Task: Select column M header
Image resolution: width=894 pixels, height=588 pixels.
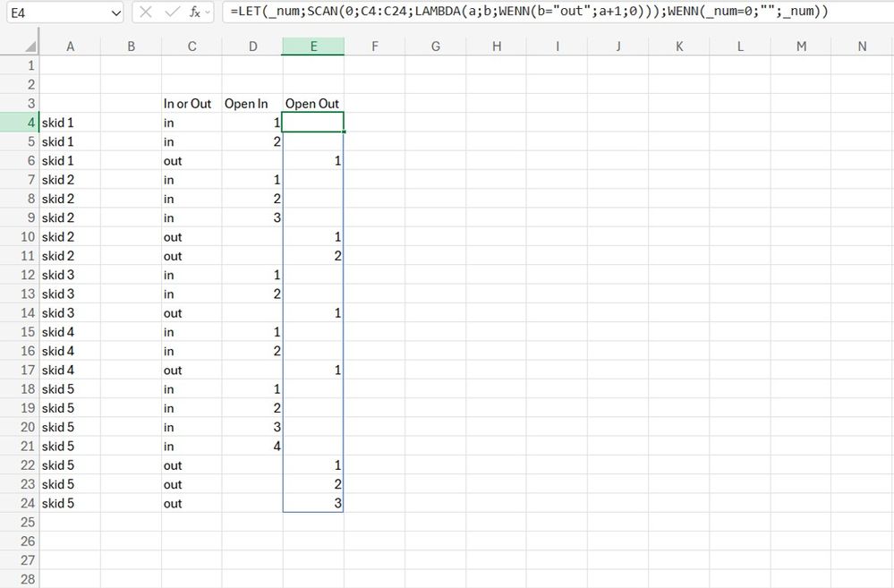Action: (x=801, y=47)
